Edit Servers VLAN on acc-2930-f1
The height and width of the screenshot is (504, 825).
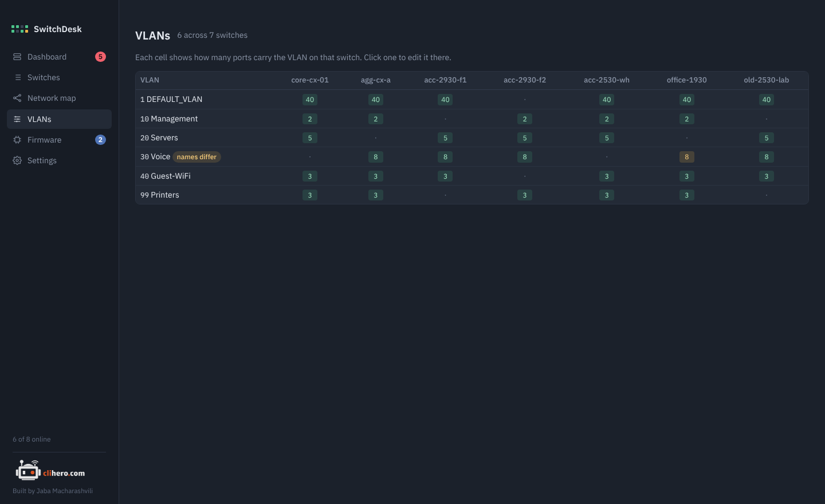pos(445,138)
